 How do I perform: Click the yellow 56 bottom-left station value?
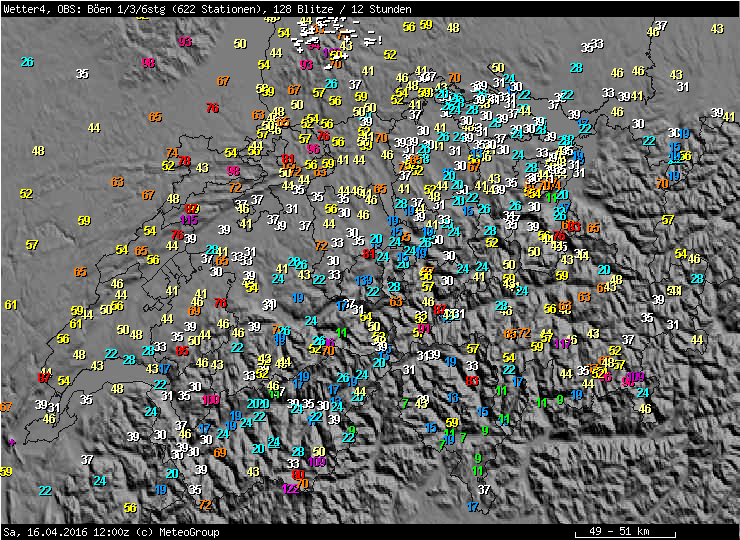click(130, 508)
